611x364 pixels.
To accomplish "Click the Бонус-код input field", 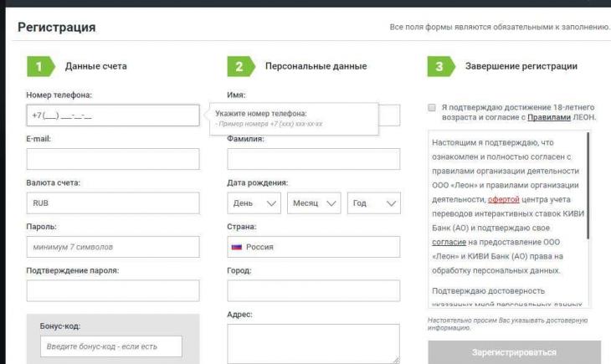I will [x=110, y=346].
